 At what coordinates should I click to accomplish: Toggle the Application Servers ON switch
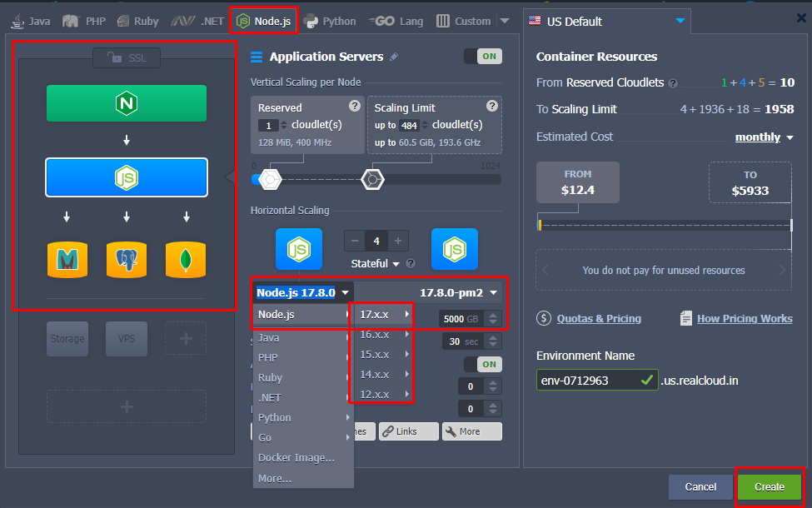(x=482, y=57)
